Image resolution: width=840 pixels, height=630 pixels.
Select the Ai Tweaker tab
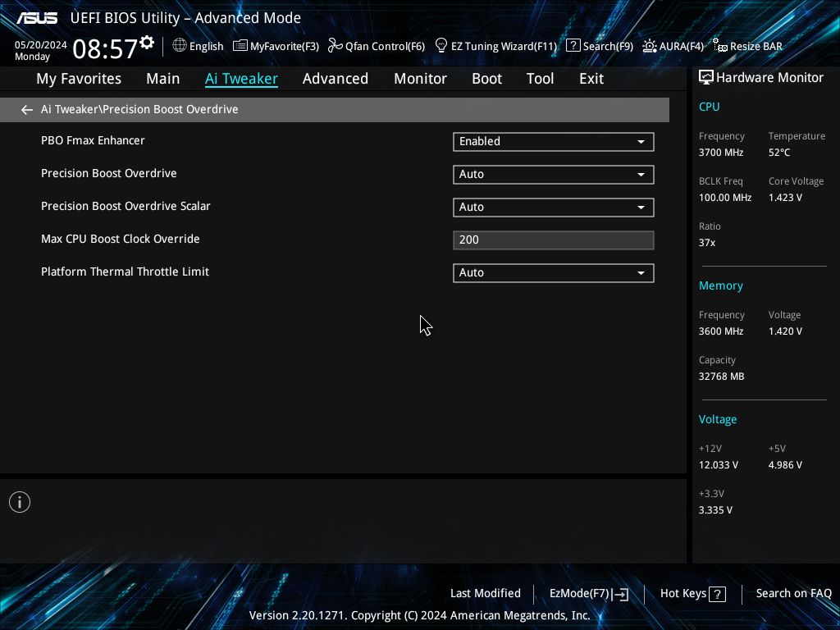click(x=241, y=79)
